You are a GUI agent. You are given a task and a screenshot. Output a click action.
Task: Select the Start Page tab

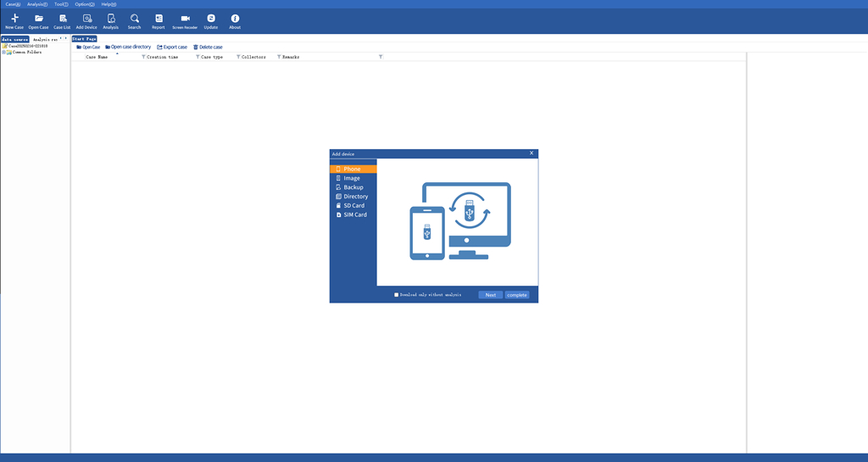pyautogui.click(x=84, y=39)
